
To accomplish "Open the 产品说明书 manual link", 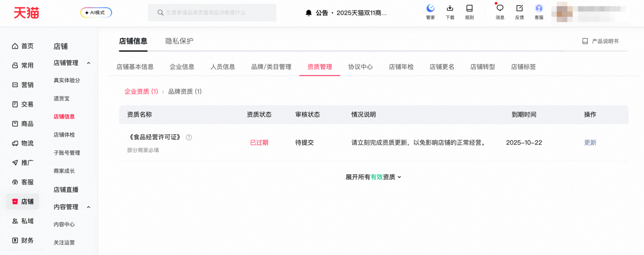I will [600, 41].
